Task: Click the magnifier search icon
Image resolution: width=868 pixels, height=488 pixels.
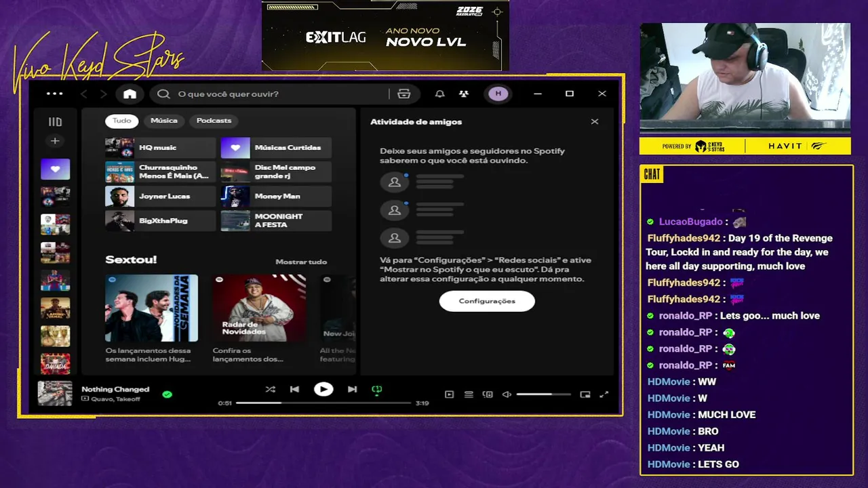Action: tap(163, 94)
